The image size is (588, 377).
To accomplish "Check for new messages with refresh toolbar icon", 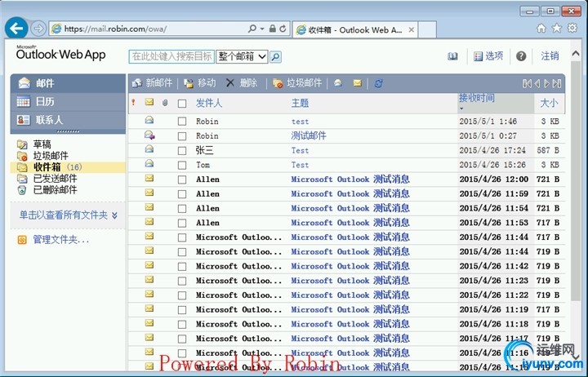I will tap(378, 83).
